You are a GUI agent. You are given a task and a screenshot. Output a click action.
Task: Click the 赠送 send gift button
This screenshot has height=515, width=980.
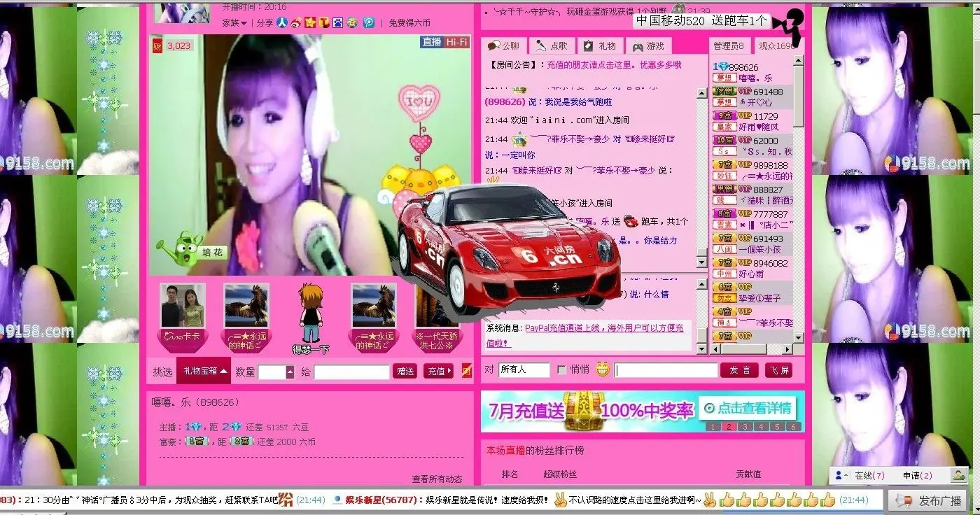point(405,372)
